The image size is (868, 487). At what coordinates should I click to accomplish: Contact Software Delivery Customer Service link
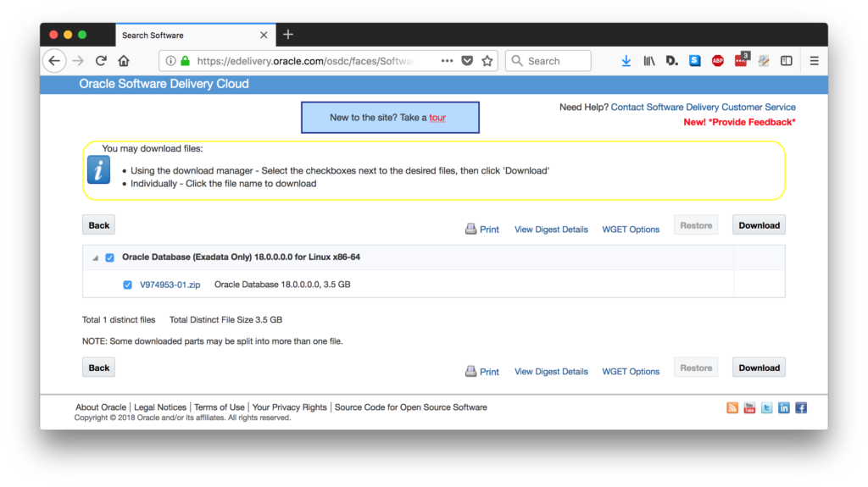click(703, 107)
